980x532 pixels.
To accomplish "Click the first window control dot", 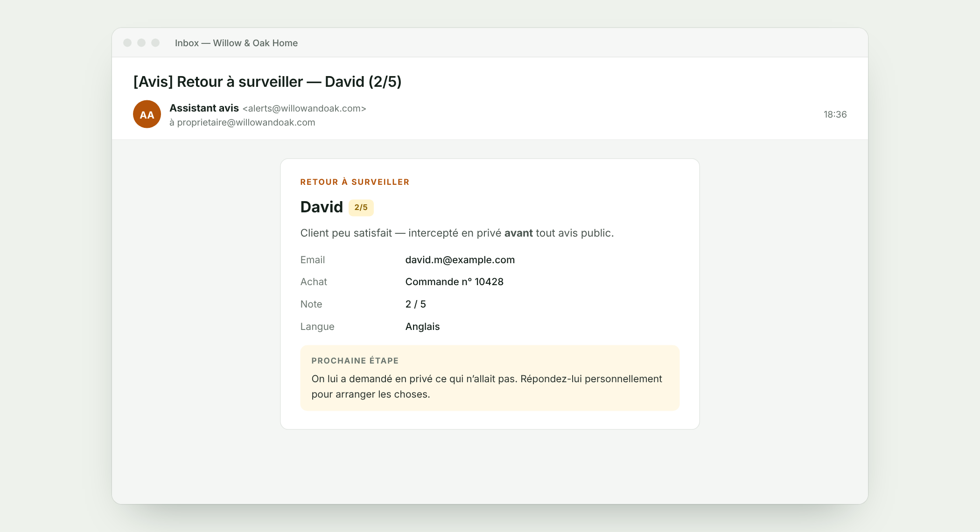I will 127,43.
